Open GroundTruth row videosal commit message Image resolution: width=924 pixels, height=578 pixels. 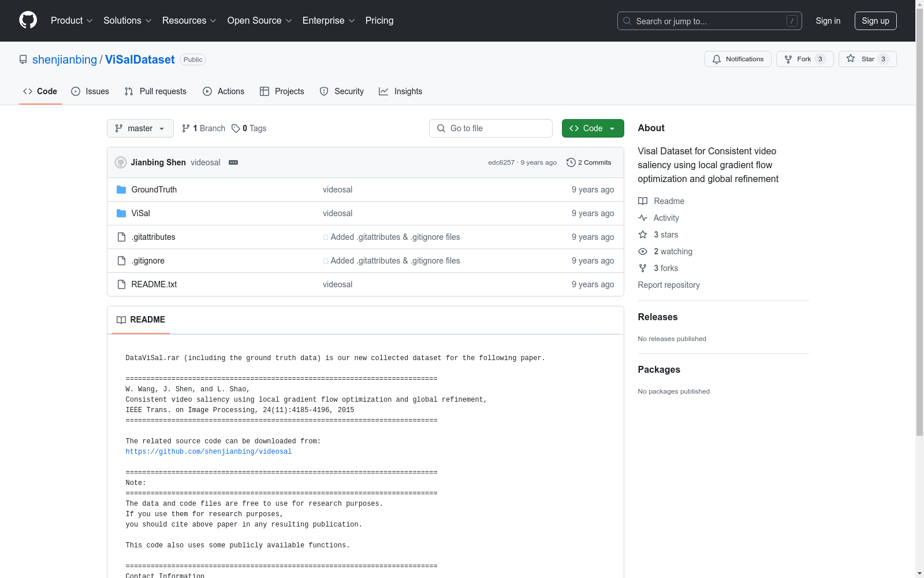tap(337, 190)
